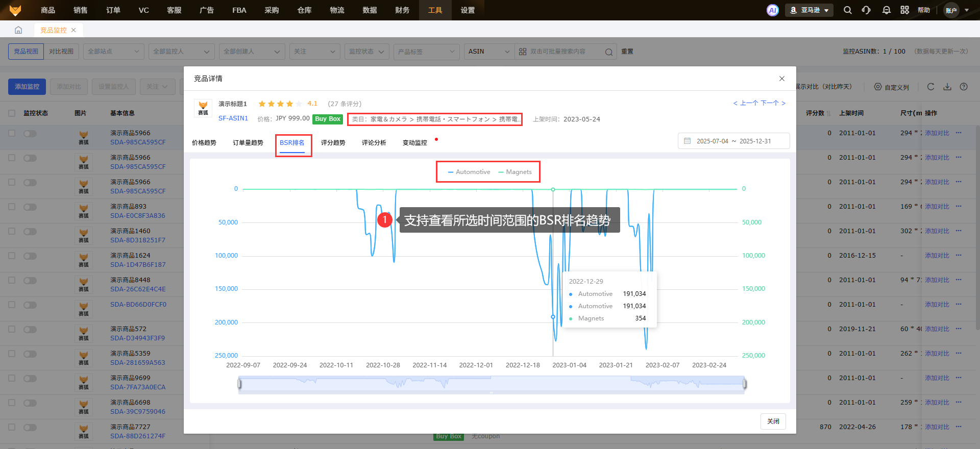Open the customer support headset icon
980x449 pixels.
[x=866, y=10]
